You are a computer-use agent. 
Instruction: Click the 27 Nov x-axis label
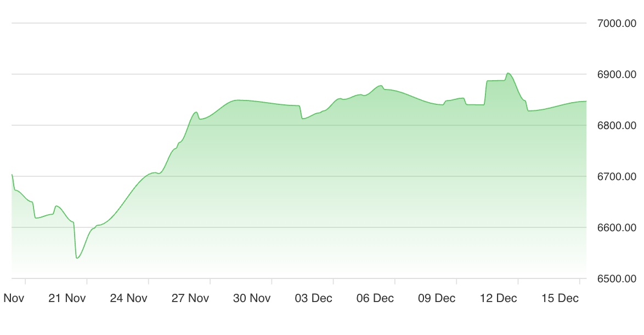(190, 298)
